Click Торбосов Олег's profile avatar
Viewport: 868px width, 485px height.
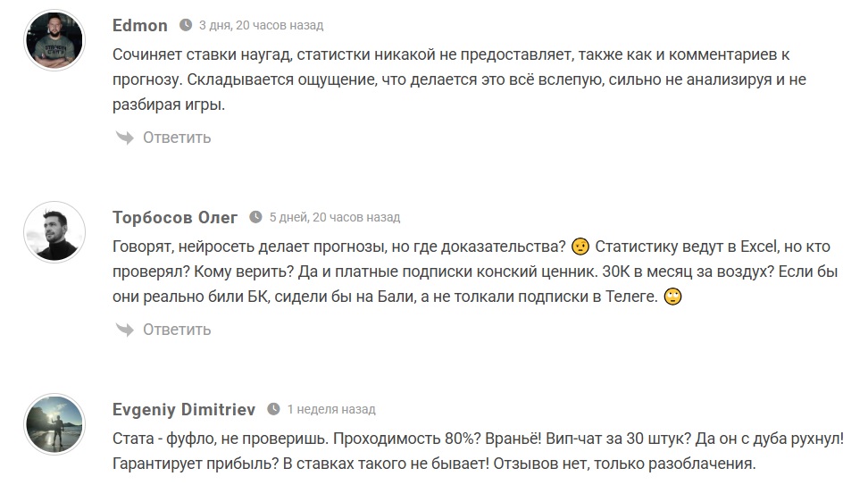pyautogui.click(x=53, y=232)
